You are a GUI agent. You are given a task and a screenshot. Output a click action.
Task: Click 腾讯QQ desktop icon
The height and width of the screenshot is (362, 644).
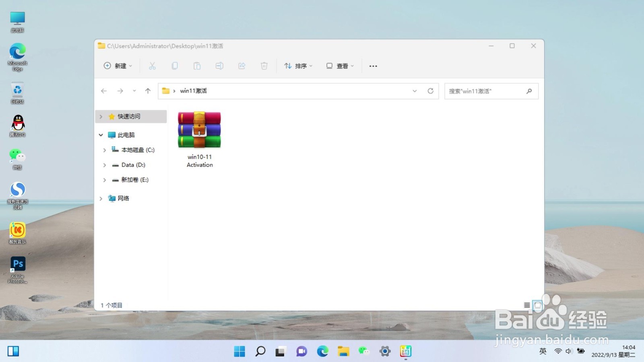coord(17,125)
